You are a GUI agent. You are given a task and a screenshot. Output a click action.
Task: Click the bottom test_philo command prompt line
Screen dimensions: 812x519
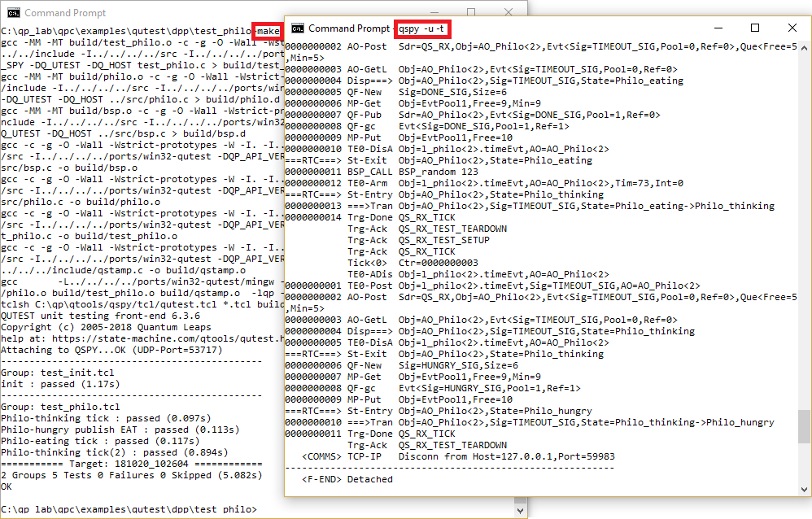129,509
